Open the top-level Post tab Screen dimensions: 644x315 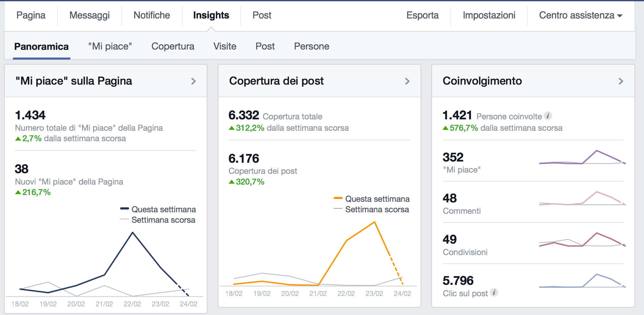click(262, 15)
